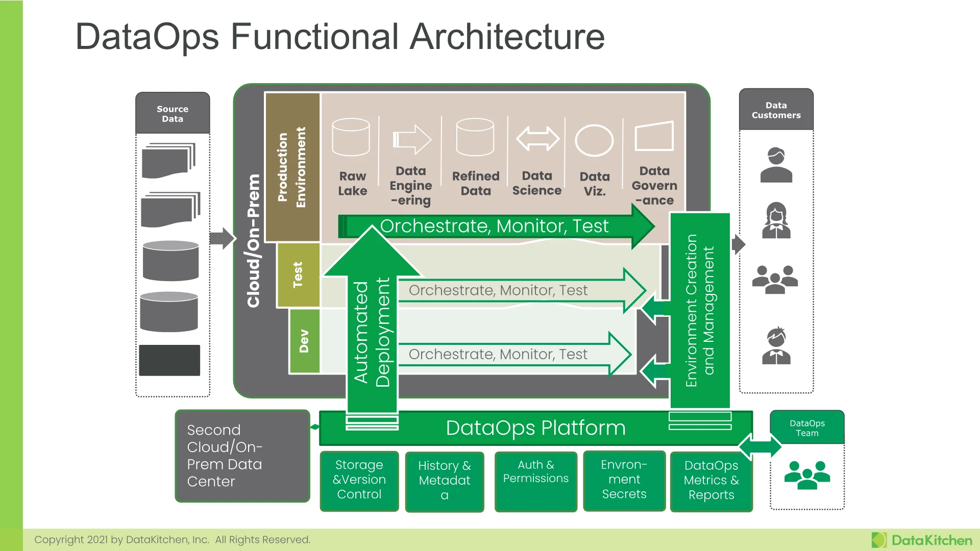Click the Data Science double-arrow icon
980x551 pixels.
[x=537, y=139]
